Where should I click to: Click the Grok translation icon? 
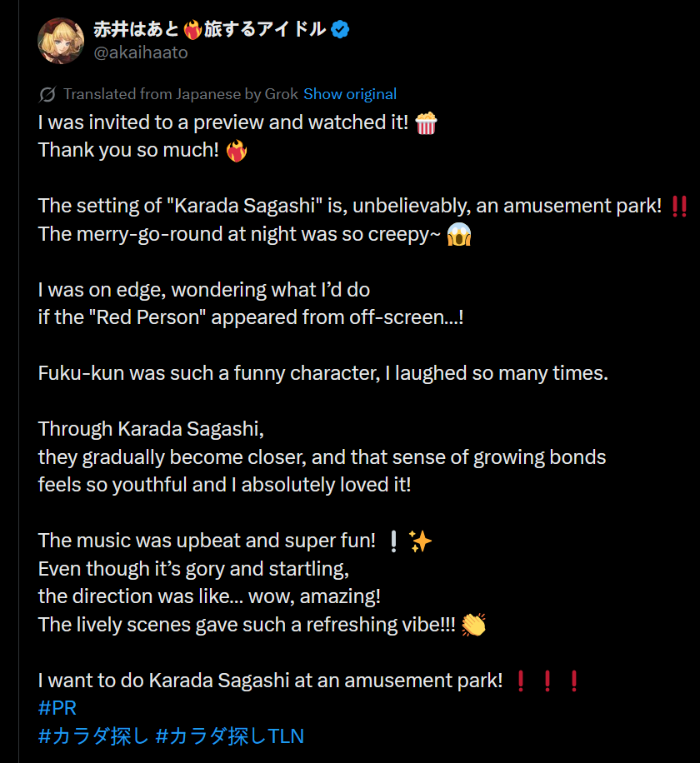tap(47, 94)
